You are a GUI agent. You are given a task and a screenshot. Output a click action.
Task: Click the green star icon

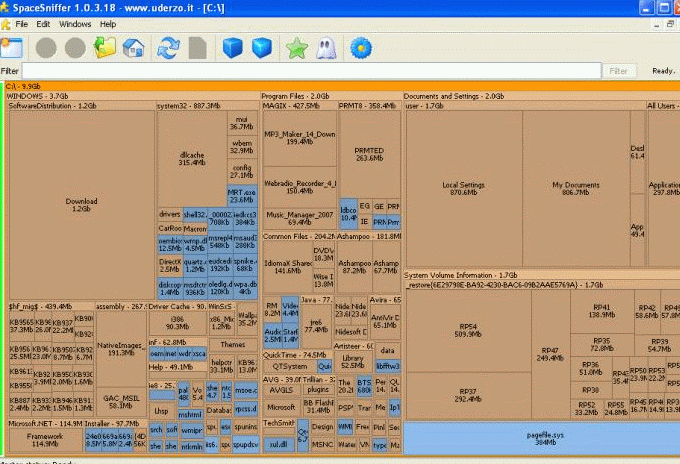pyautogui.click(x=297, y=47)
